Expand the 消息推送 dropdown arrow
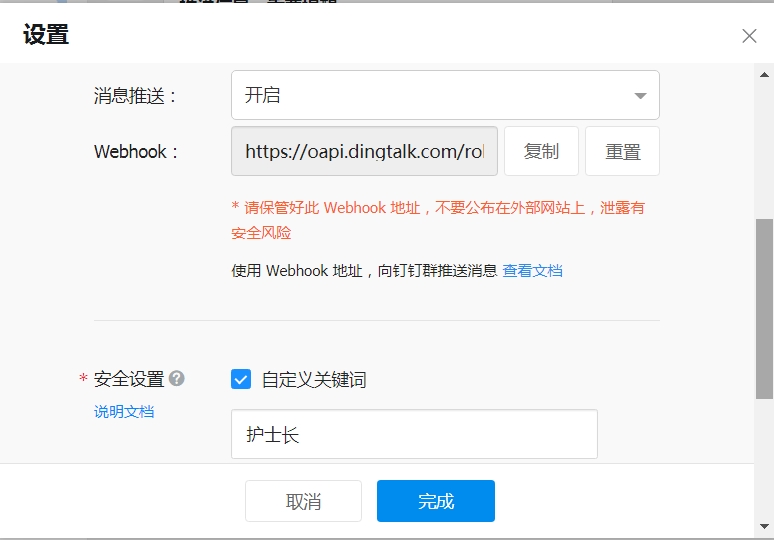Viewport: 774px width, 540px height. coord(640,96)
